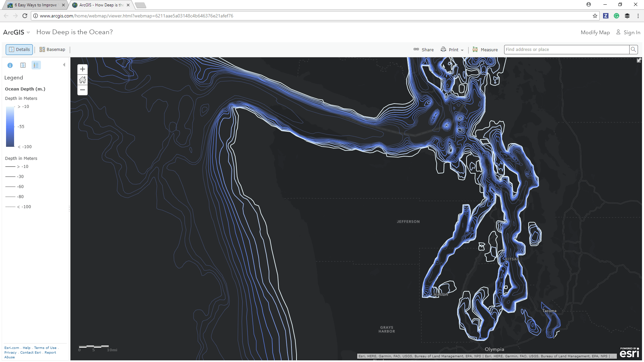The image size is (644, 362).
Task: Select the Legend panel icon
Action: tap(36, 65)
